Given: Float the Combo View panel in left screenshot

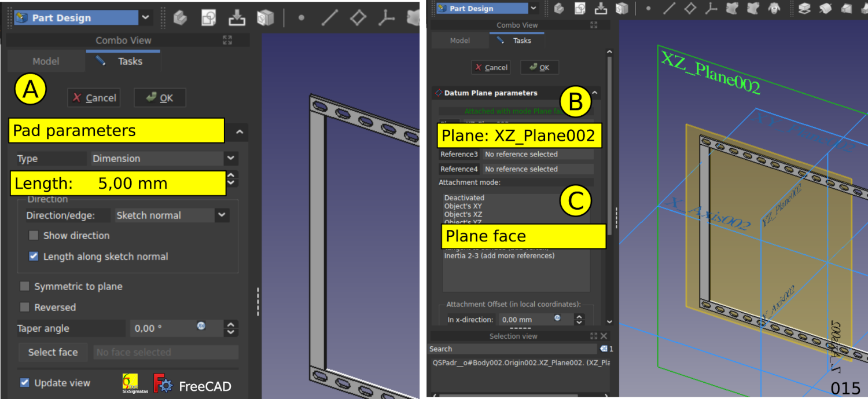Looking at the screenshot, I should pyautogui.click(x=227, y=40).
